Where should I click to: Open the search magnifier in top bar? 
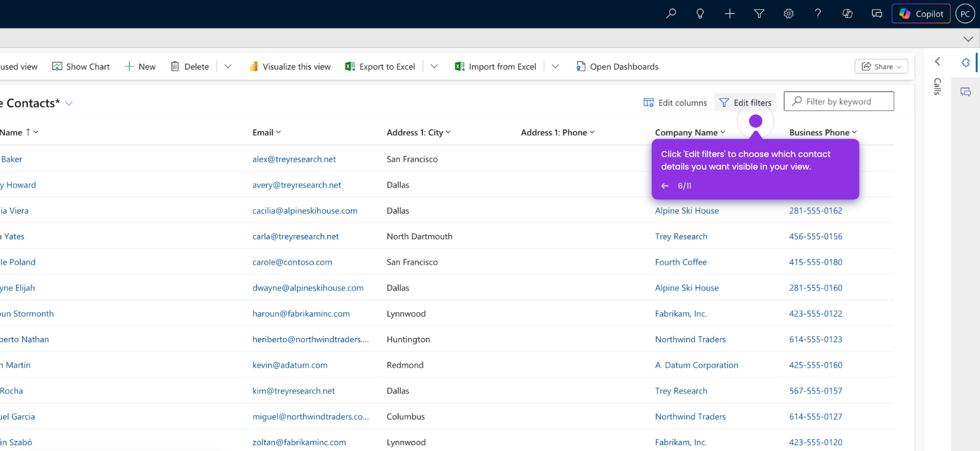click(671, 14)
